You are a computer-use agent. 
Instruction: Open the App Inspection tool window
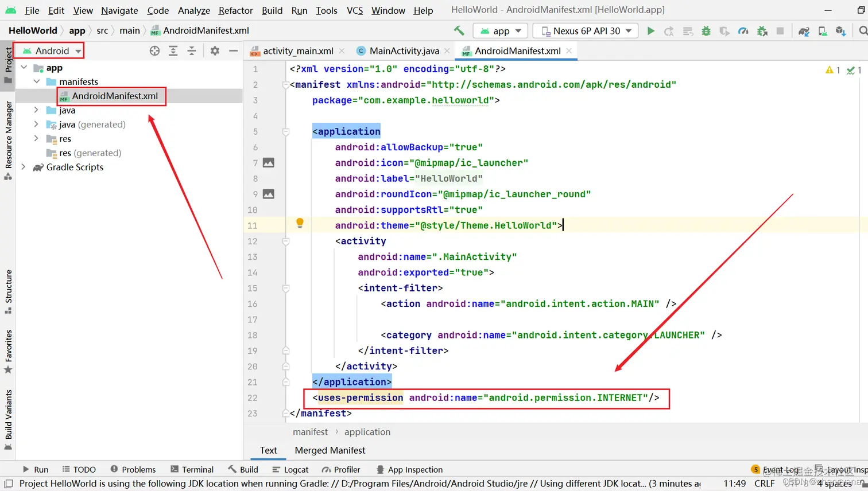coord(409,470)
